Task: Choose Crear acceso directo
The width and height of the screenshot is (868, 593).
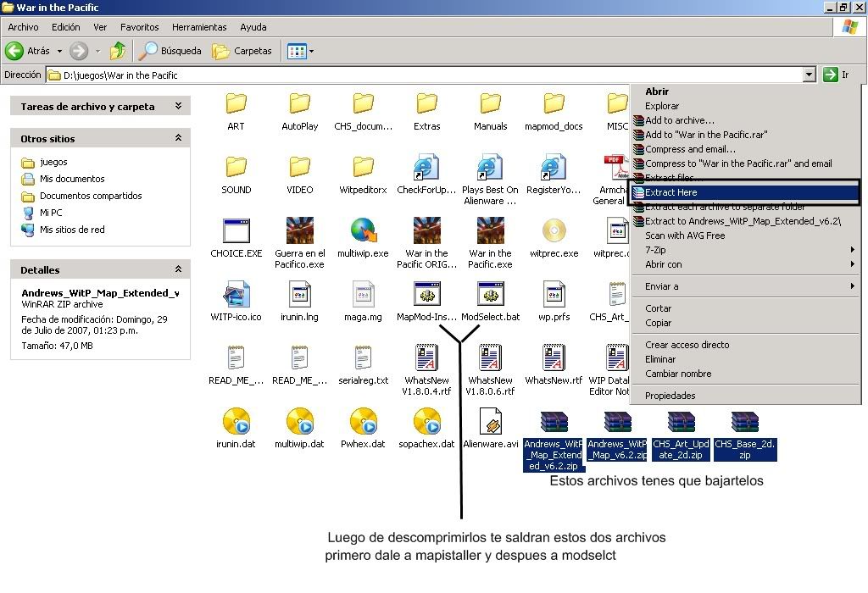Action: pyautogui.click(x=746, y=345)
